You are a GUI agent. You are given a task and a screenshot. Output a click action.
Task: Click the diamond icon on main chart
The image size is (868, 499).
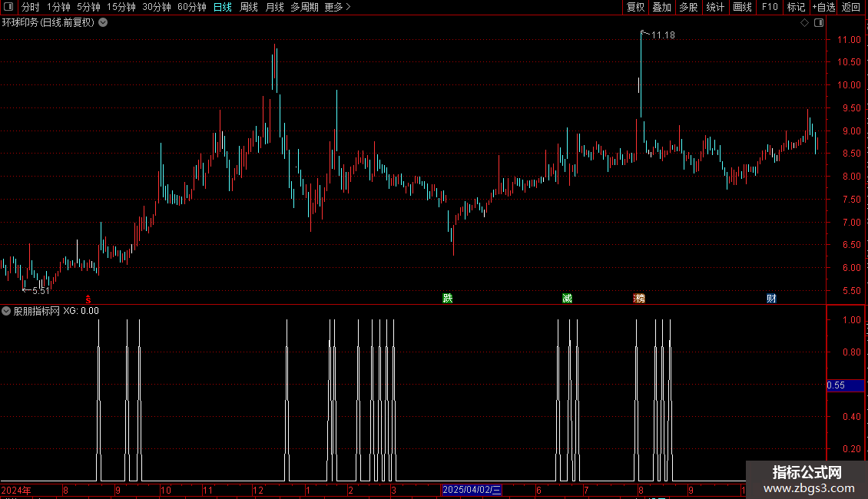805,23
